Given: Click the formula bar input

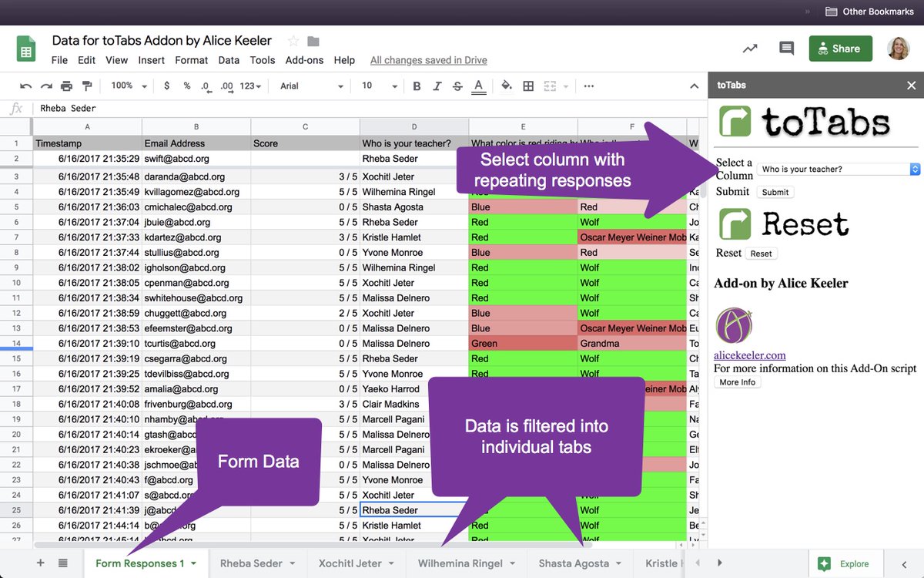Looking at the screenshot, I should [370, 108].
